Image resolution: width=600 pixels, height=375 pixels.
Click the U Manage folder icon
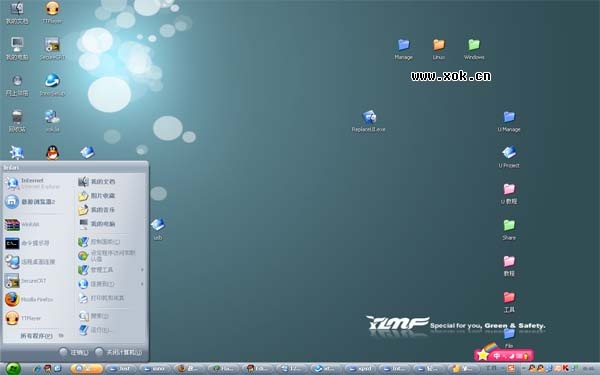point(509,121)
